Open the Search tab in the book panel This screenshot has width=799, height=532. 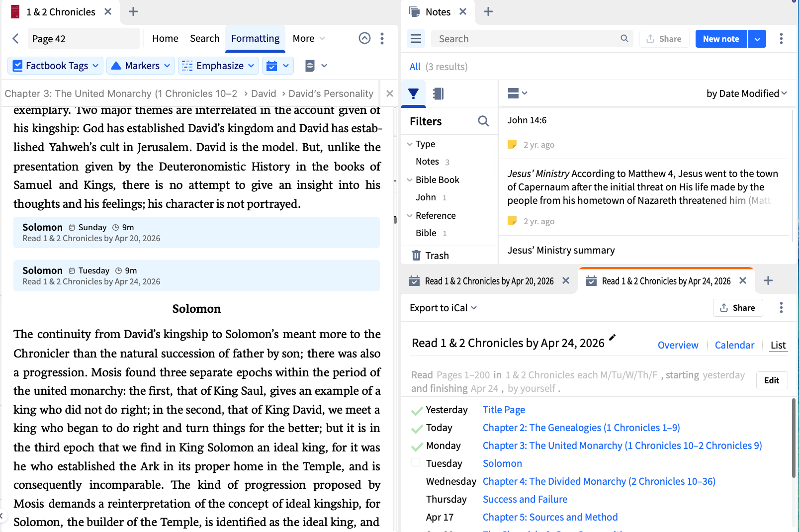pyautogui.click(x=204, y=38)
